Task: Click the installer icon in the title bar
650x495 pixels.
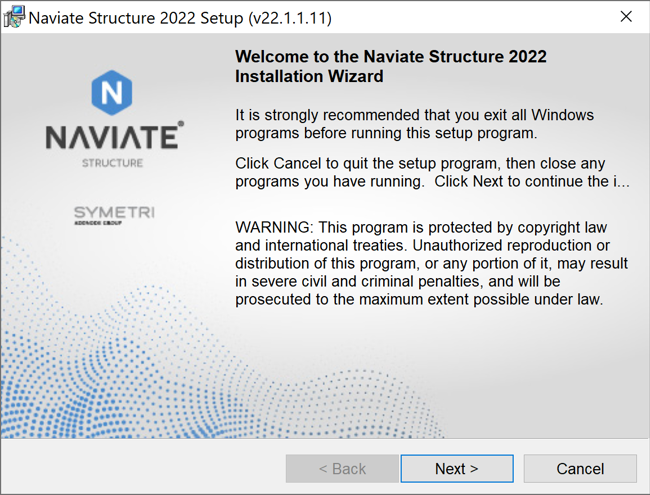Action: [x=14, y=17]
